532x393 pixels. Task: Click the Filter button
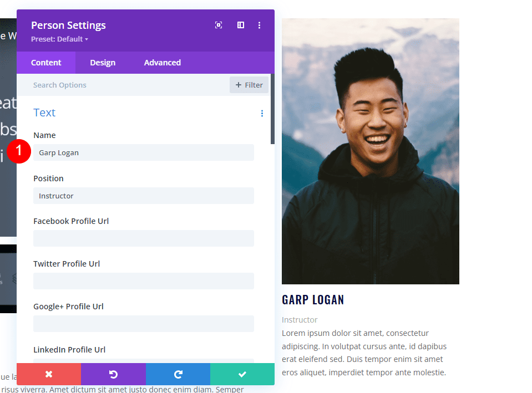[249, 85]
